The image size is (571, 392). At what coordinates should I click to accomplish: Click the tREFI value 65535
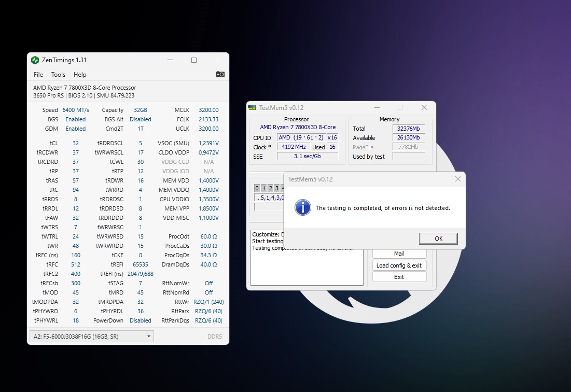[x=141, y=264]
